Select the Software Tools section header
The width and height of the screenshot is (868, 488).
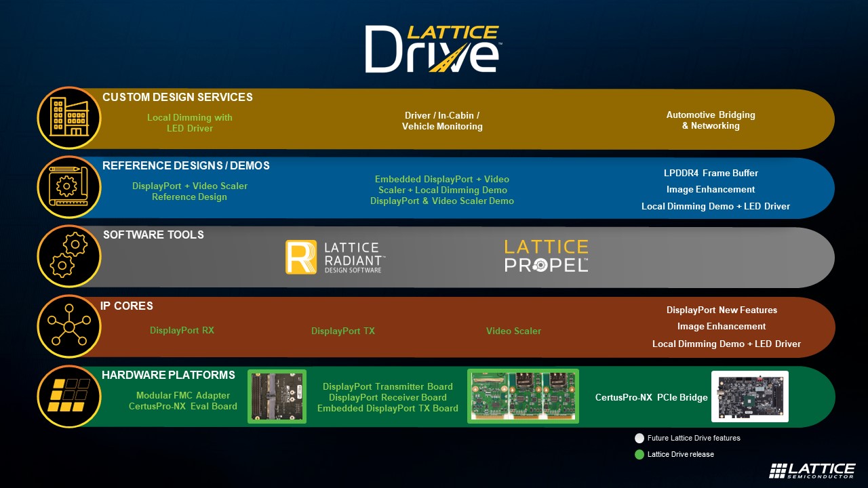153,235
